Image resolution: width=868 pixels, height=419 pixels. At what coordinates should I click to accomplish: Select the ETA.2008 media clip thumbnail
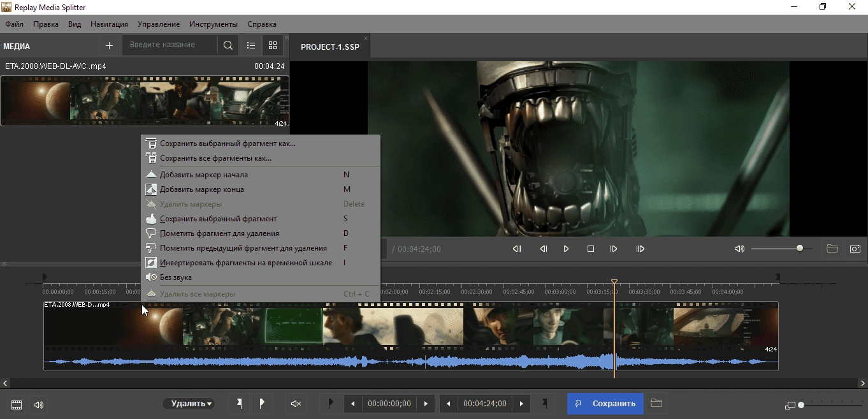(145, 101)
